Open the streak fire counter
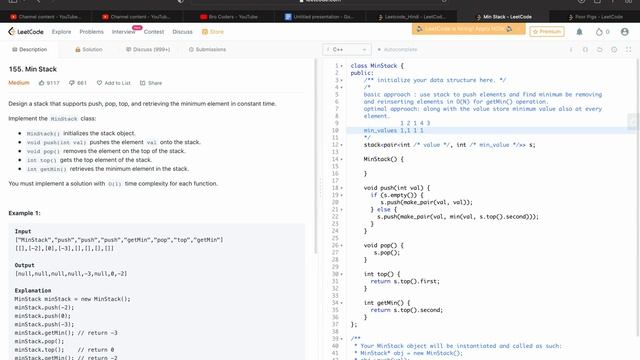Image resolution: width=640 pixels, height=360 pixels. [x=602, y=31]
